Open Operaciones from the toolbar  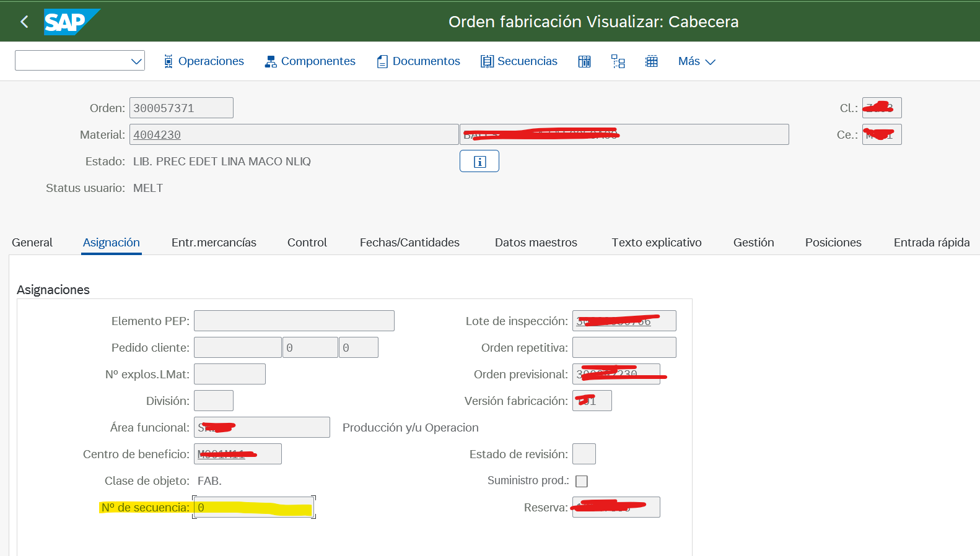point(204,61)
